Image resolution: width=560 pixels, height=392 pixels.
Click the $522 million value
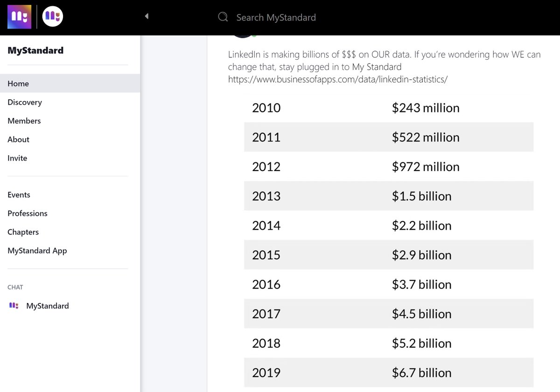[x=426, y=137]
